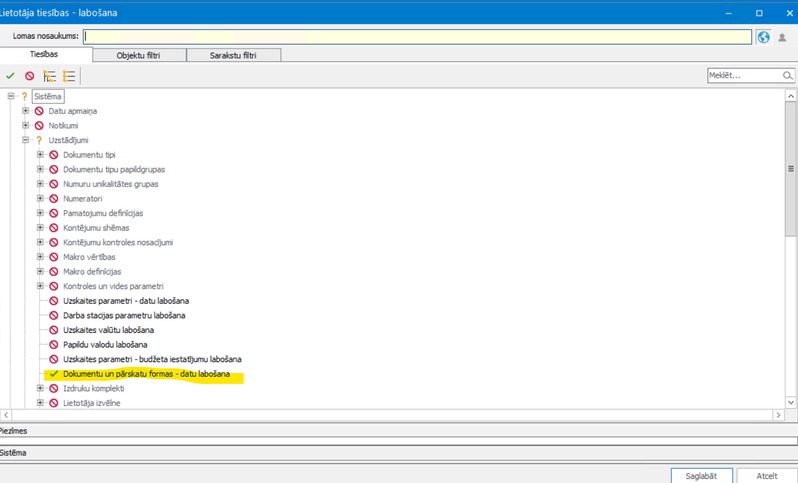Click denied icon for Izdruku komplekti

tap(53, 389)
